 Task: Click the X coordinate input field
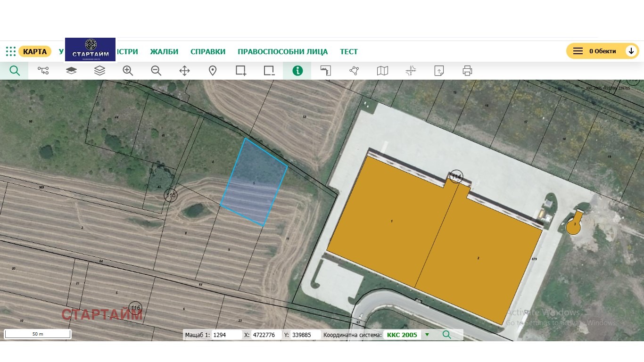coord(266,335)
